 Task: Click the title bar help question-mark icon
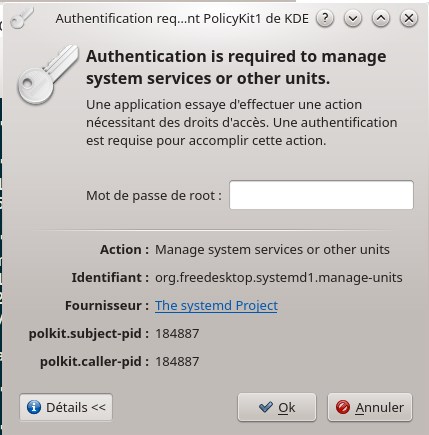(x=325, y=18)
